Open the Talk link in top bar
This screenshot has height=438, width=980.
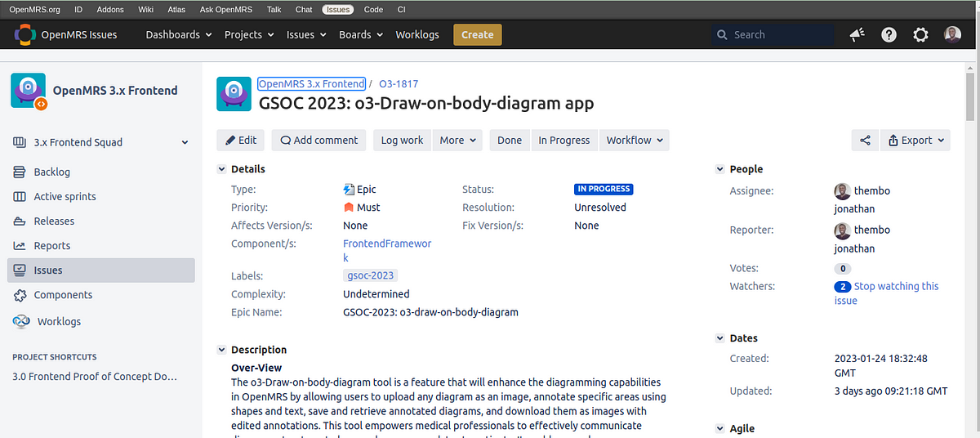tap(274, 10)
